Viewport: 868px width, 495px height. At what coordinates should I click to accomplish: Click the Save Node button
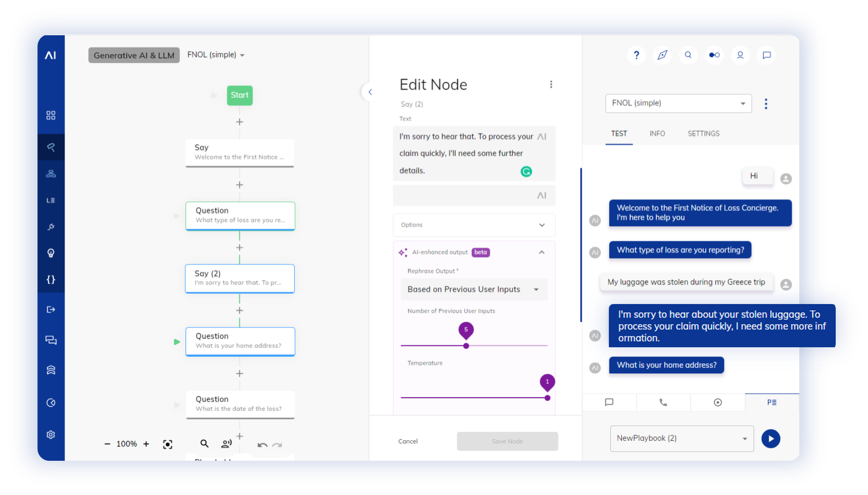pos(507,441)
